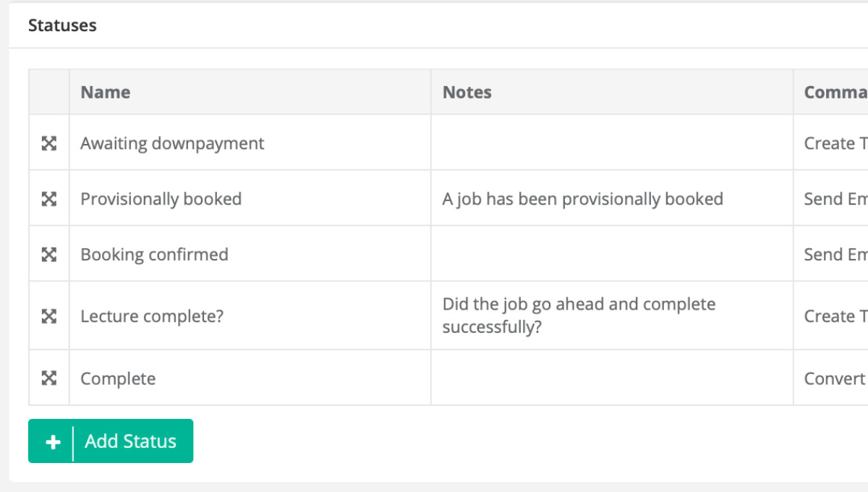Click the Statuses panel heading
This screenshot has height=492, width=868.
62,25
